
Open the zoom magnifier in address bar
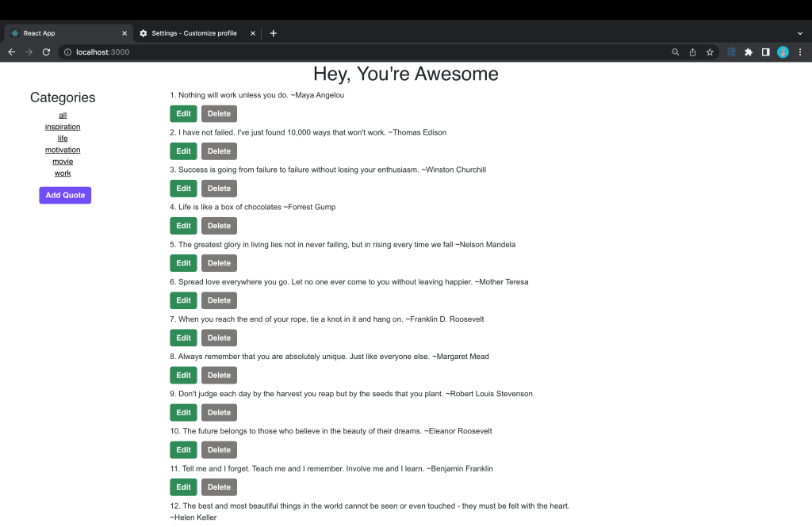click(x=676, y=52)
